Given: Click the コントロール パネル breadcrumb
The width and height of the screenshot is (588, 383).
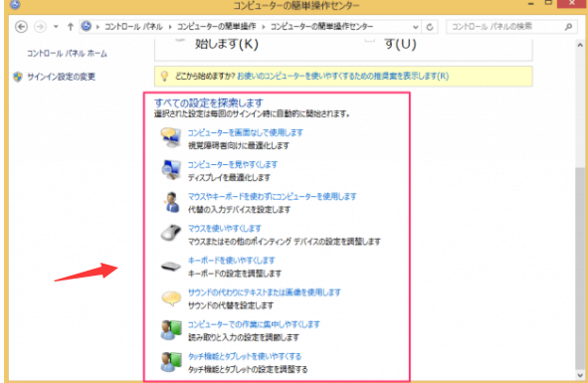Looking at the screenshot, I should [133, 27].
